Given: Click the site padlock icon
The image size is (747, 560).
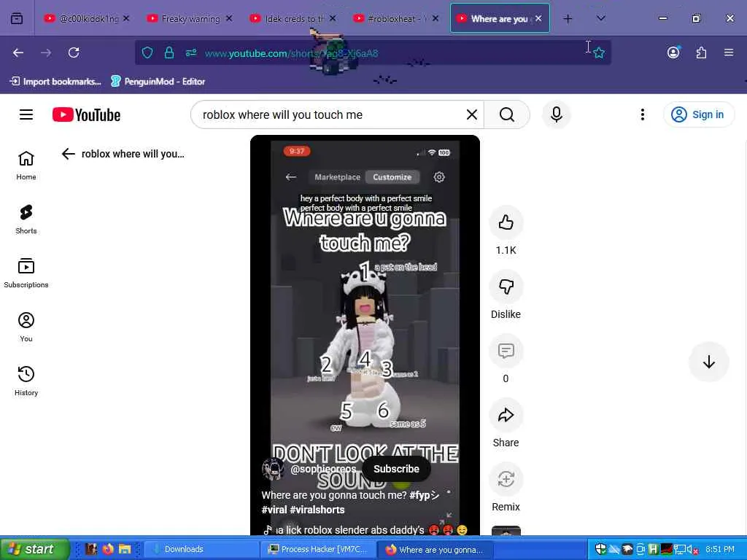Looking at the screenshot, I should (169, 52).
